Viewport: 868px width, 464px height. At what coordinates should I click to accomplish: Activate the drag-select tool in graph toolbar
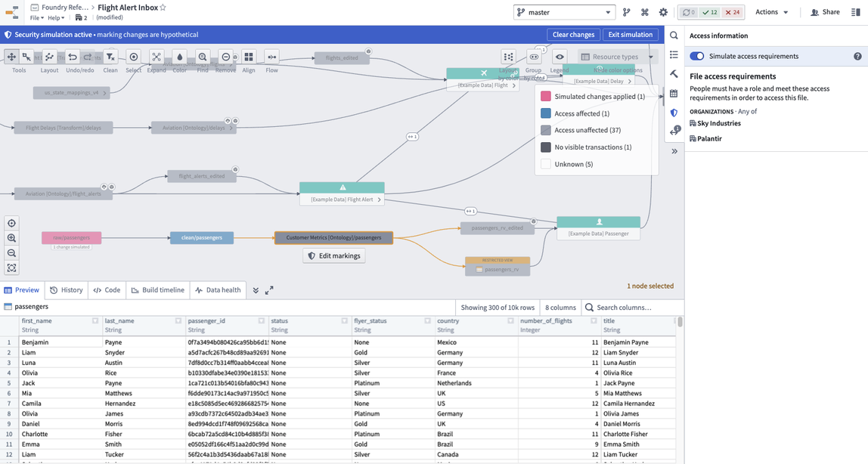point(26,57)
